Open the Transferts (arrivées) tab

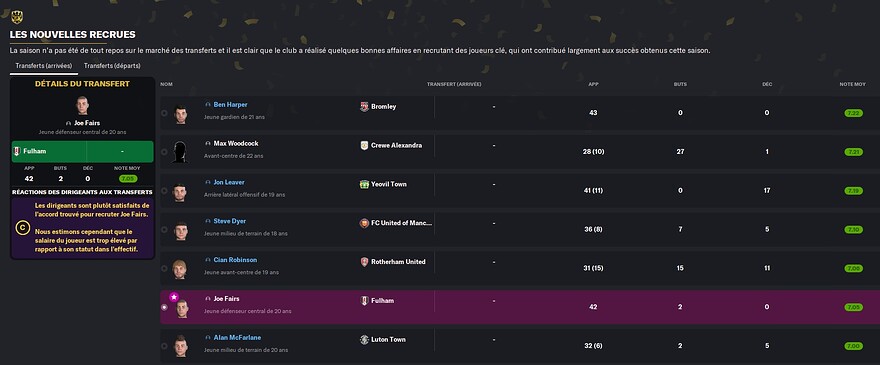[x=44, y=66]
